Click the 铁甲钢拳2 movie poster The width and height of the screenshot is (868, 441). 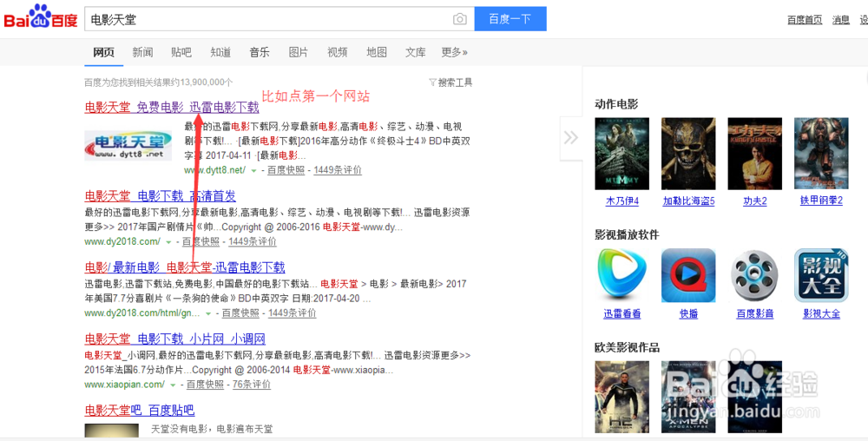[821, 154]
